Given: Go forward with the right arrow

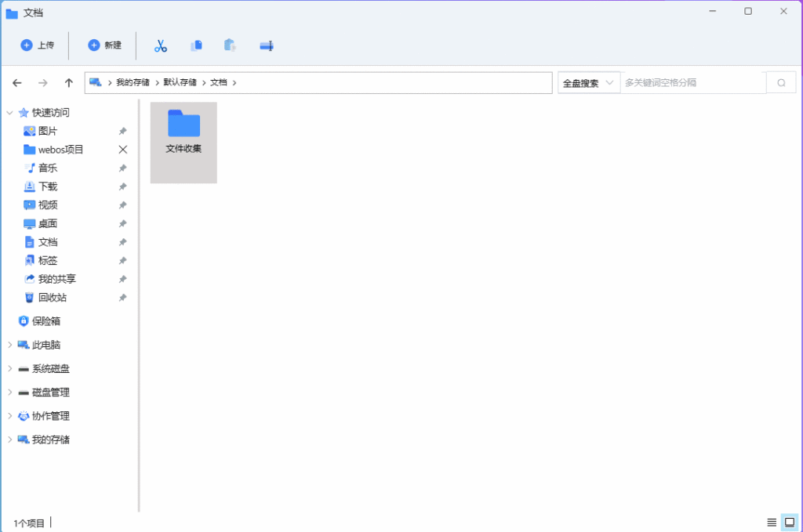Looking at the screenshot, I should (43, 83).
